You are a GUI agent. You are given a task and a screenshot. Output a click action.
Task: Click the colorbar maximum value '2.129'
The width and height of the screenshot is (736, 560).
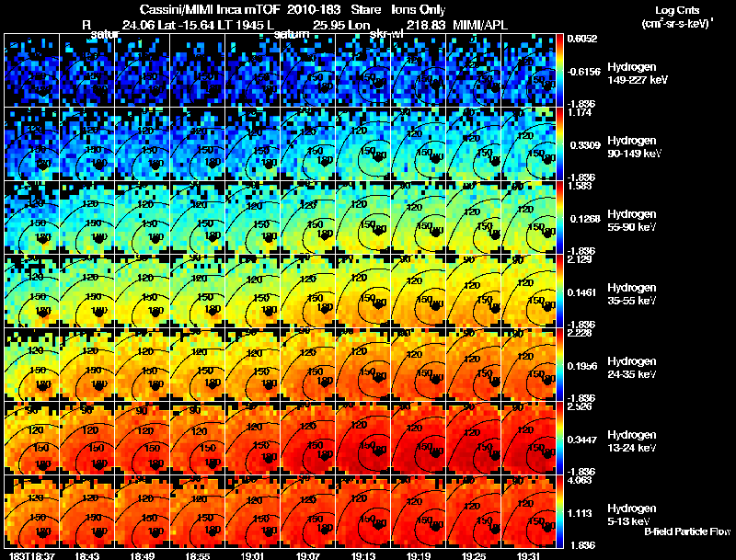coord(580,260)
